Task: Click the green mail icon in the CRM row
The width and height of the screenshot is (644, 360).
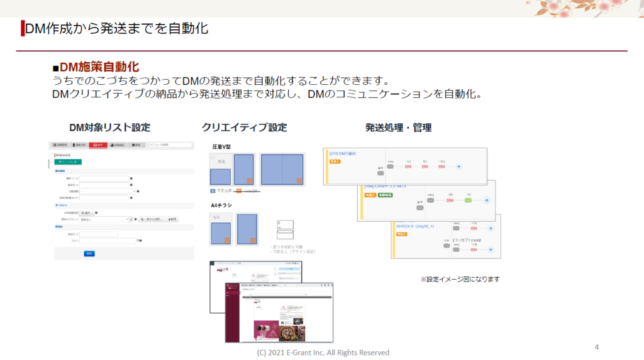Action: [x=467, y=200]
